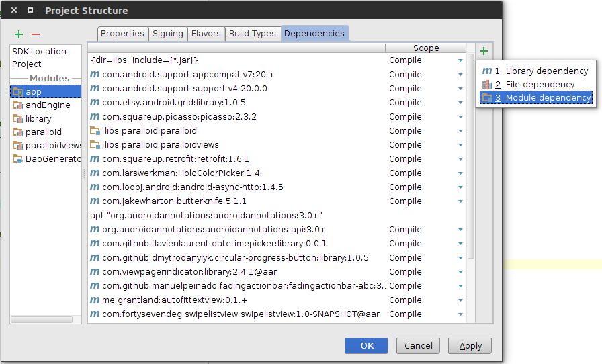Viewport: 602px width, 364px height.
Task: Click folder icon of :libs:paralloid:paralloidviews
Action: coord(95,145)
